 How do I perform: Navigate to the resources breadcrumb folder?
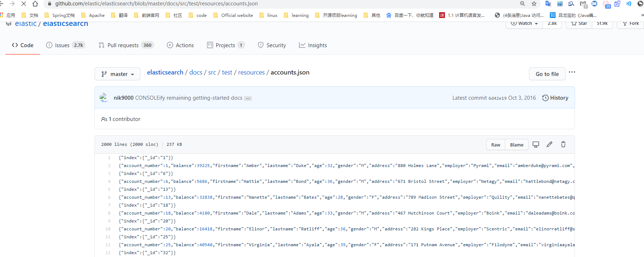point(251,72)
